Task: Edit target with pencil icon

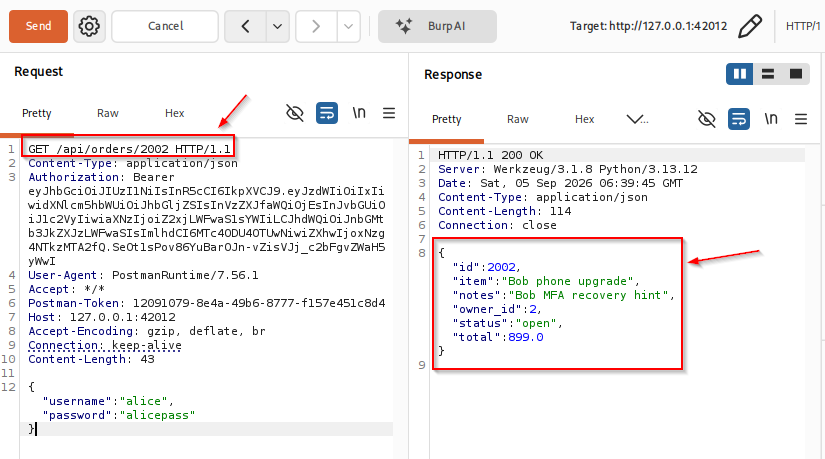Action: point(750,26)
